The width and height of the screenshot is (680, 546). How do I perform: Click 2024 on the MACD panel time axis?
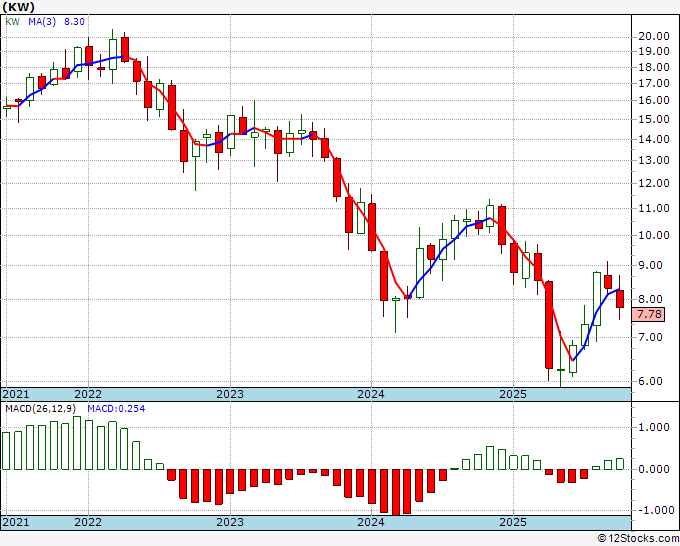coord(371,522)
